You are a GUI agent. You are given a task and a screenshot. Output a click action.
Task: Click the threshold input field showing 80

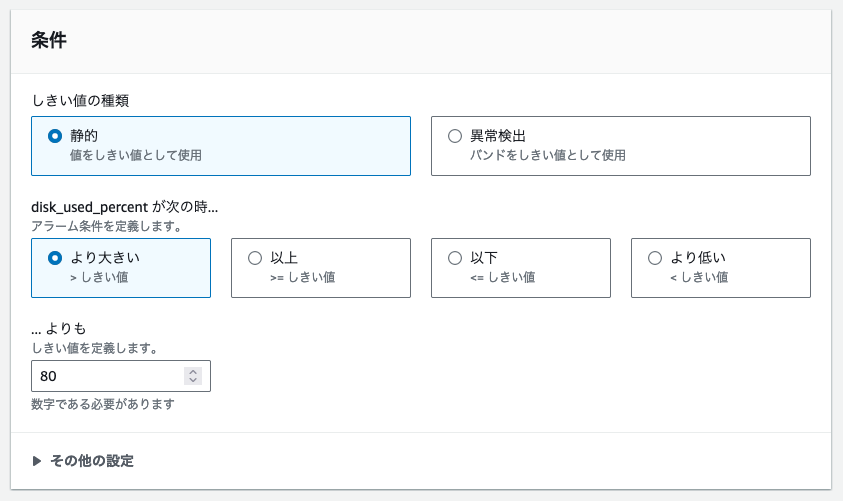(121, 376)
